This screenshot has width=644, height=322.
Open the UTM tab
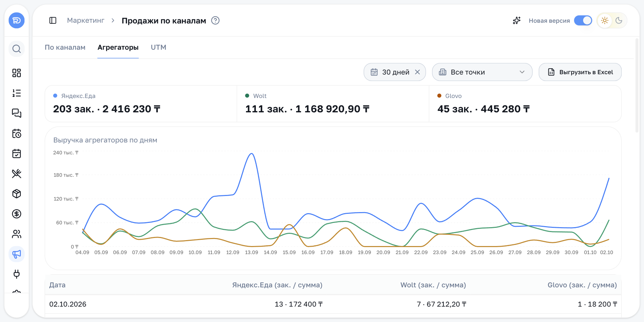coord(159,47)
